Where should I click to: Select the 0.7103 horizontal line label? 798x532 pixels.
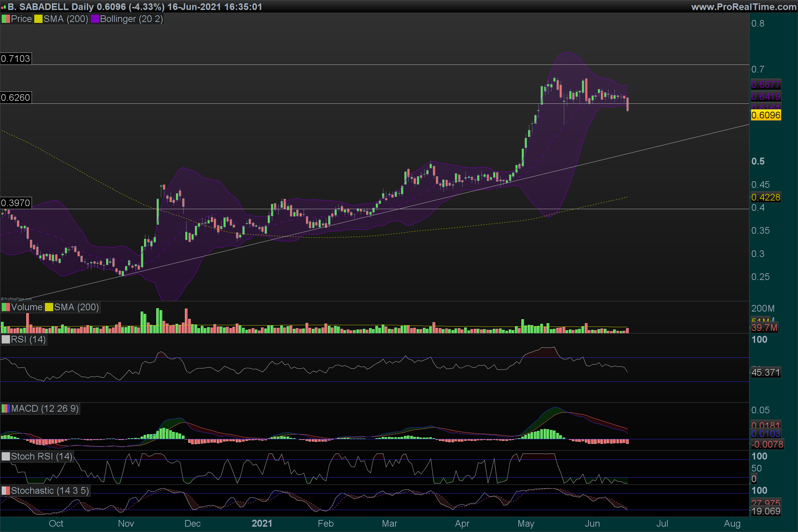tap(16, 59)
